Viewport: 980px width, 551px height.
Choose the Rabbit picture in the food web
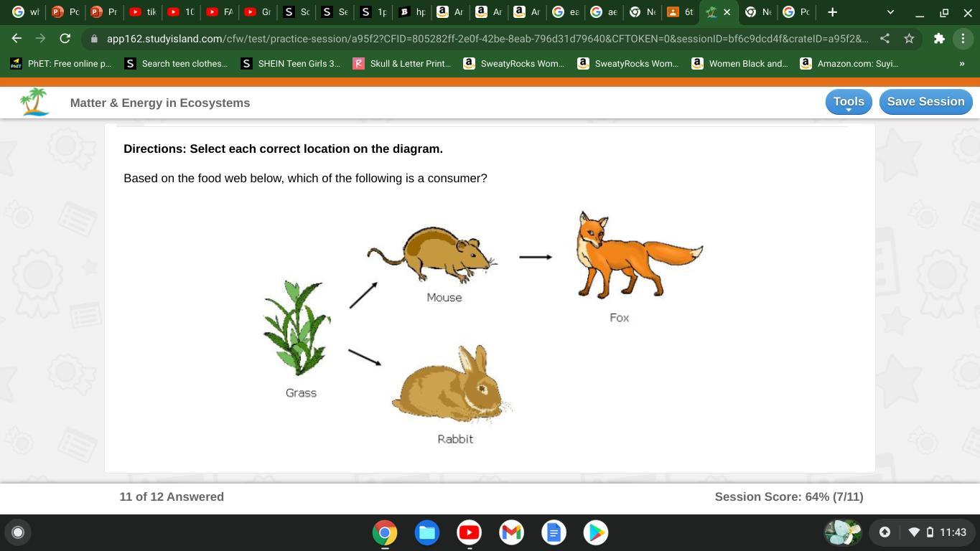[452, 384]
